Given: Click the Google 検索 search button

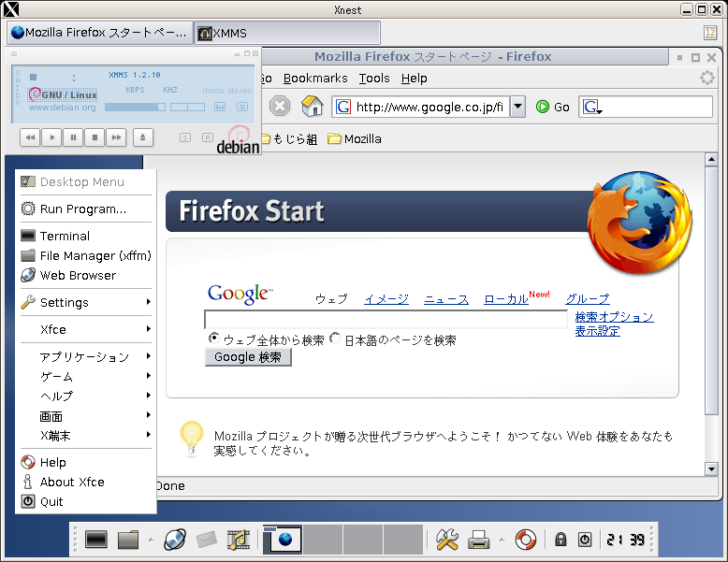Looking at the screenshot, I should 248,357.
